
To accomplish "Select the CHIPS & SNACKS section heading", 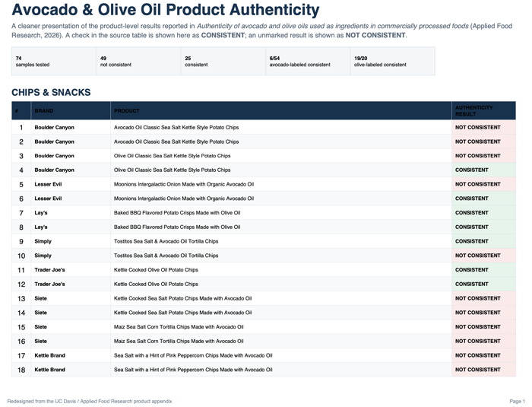I will click(x=51, y=92).
